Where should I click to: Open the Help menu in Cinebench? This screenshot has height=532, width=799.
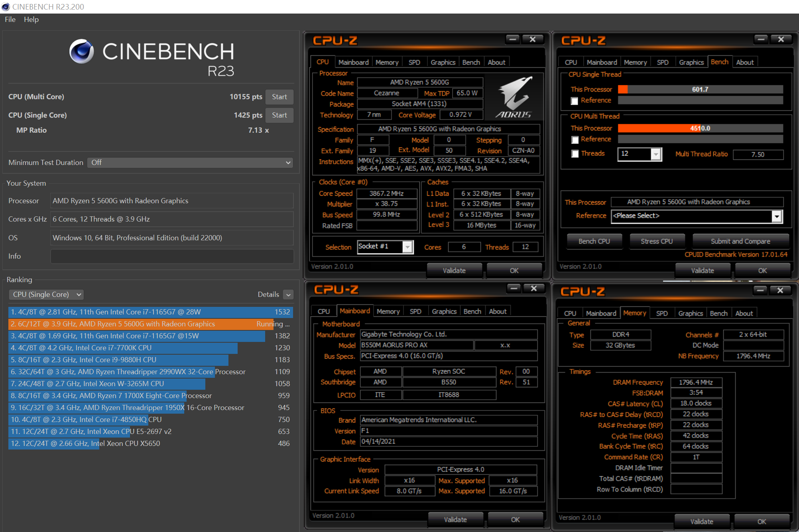[x=31, y=20]
